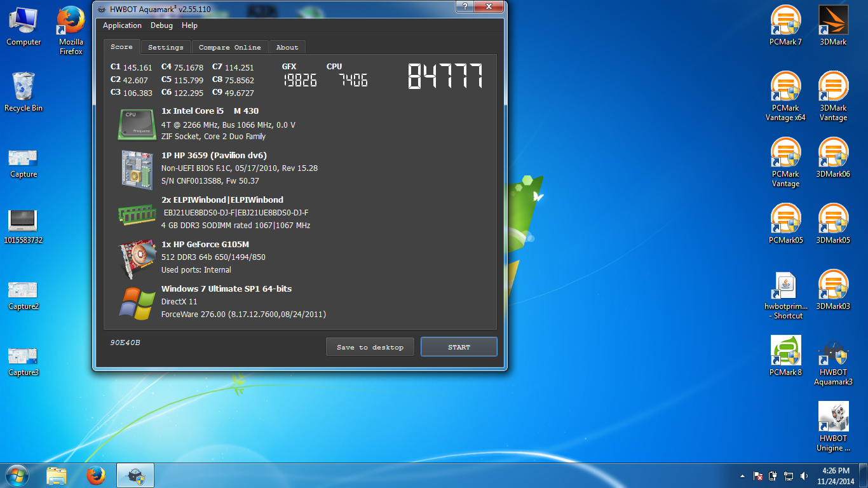Click the "1P HP 3659 (Pavilion dv6)" heading
Viewport: 868px width, 488px height.
click(214, 156)
